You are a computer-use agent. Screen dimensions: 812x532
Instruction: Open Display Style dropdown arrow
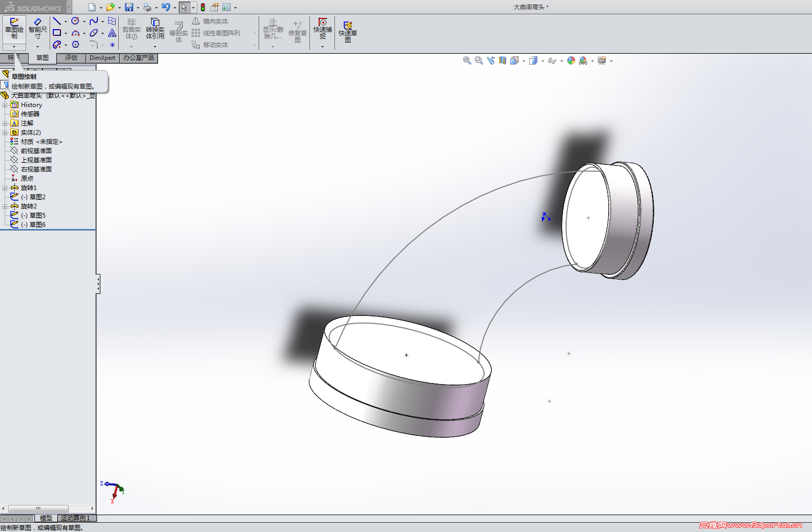543,61
